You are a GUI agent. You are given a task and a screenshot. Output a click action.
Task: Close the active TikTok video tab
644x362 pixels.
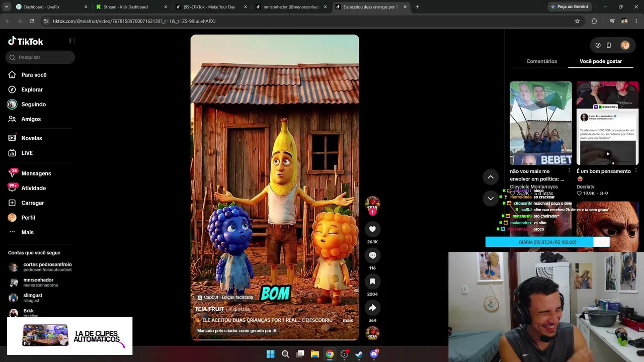[405, 7]
